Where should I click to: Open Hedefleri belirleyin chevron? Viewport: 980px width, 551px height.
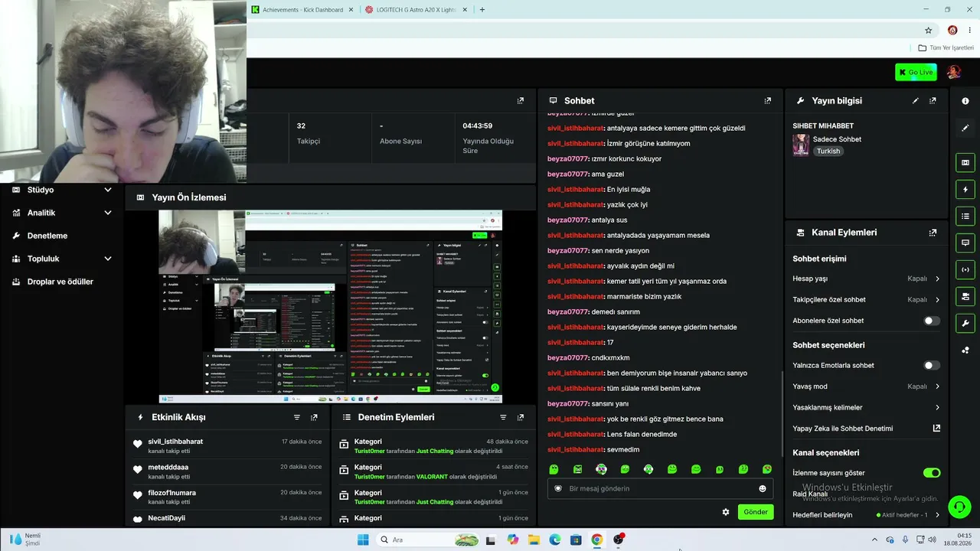click(x=937, y=515)
